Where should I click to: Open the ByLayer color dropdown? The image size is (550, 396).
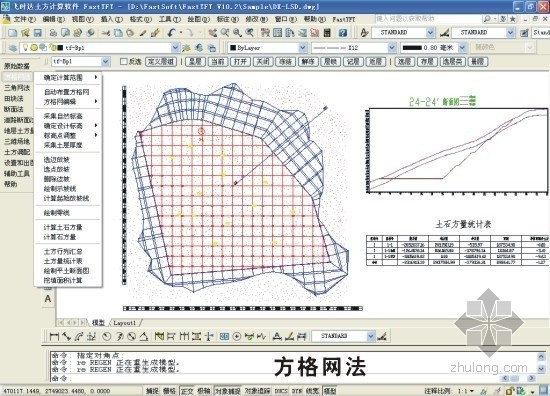point(303,48)
